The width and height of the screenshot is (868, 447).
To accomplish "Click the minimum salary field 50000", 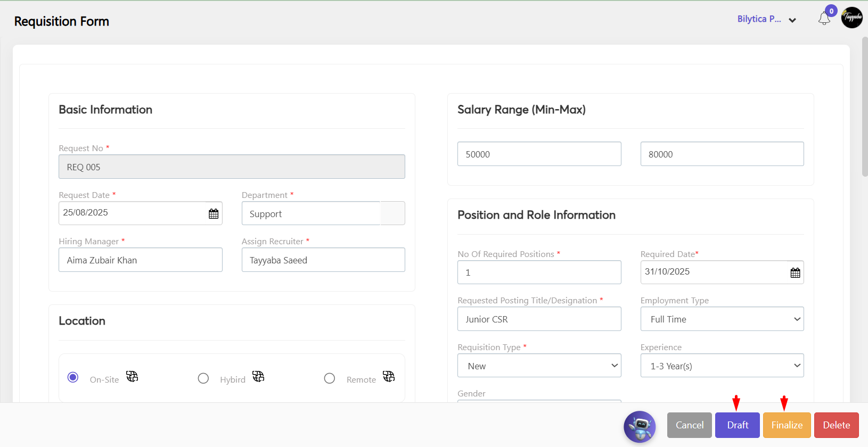I will pyautogui.click(x=539, y=154).
